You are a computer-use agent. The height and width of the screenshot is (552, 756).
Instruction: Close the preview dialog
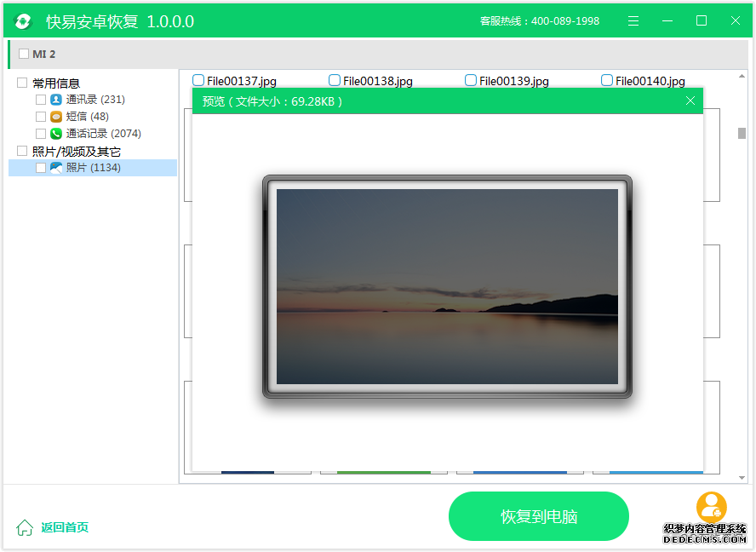coord(690,101)
